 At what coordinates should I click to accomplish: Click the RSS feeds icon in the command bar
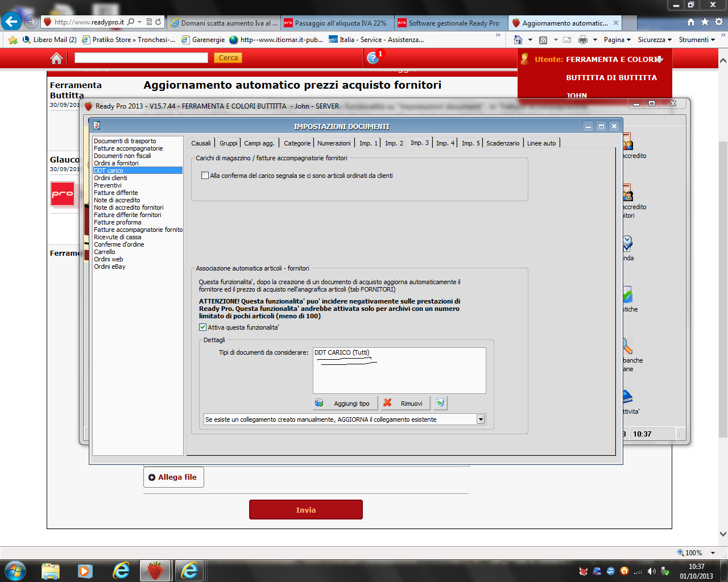pyautogui.click(x=543, y=40)
